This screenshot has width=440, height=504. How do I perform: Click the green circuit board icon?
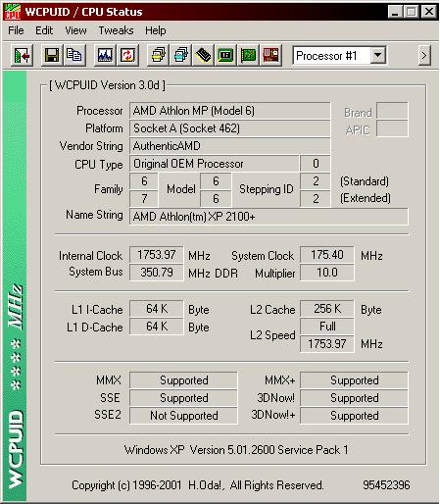pos(248,56)
